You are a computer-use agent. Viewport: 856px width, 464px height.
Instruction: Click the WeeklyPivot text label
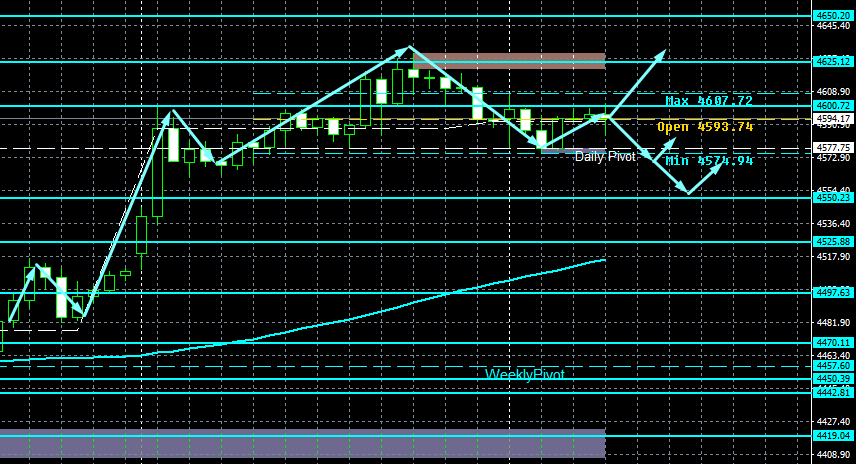(x=525, y=374)
